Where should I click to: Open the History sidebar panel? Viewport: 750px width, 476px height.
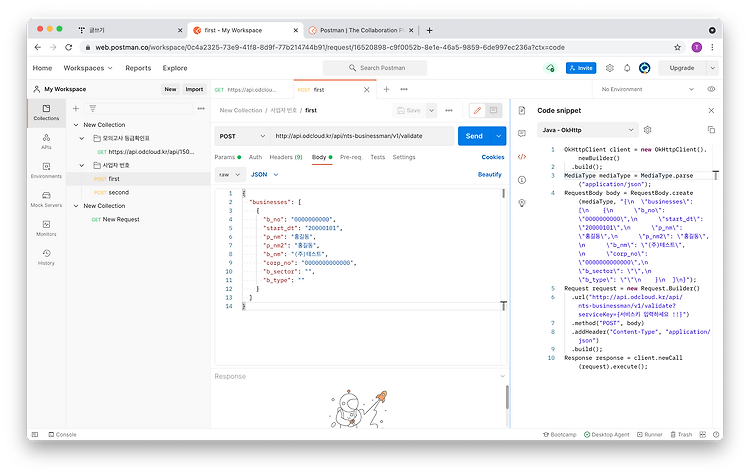pyautogui.click(x=46, y=257)
